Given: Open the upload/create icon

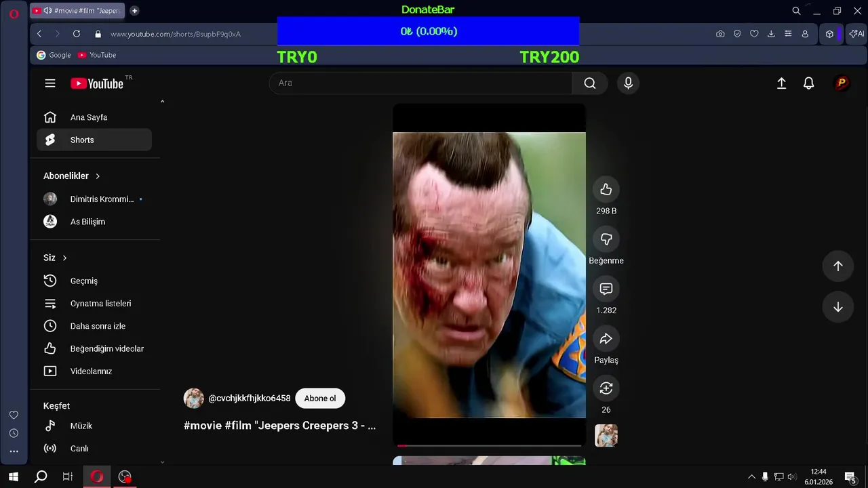Looking at the screenshot, I should [781, 83].
